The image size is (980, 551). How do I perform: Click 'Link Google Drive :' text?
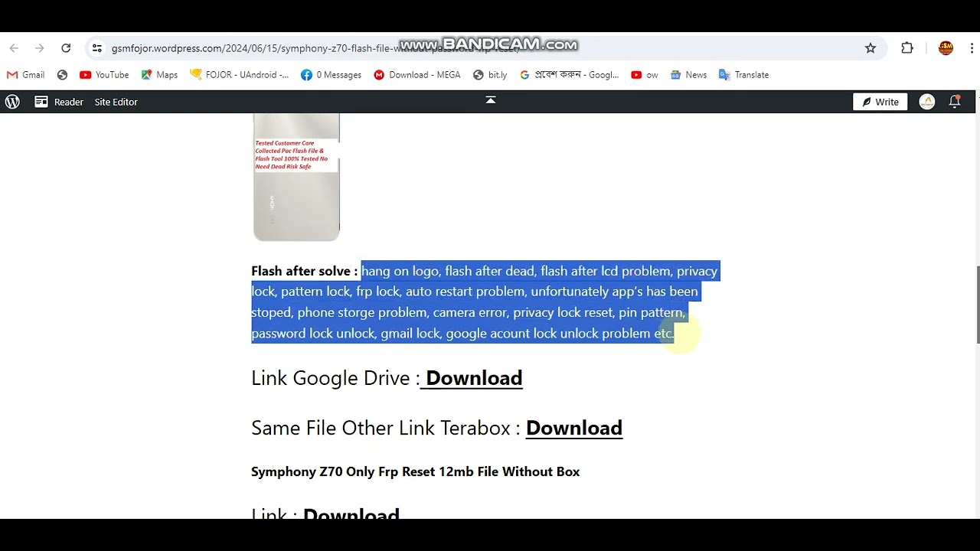pyautogui.click(x=335, y=378)
